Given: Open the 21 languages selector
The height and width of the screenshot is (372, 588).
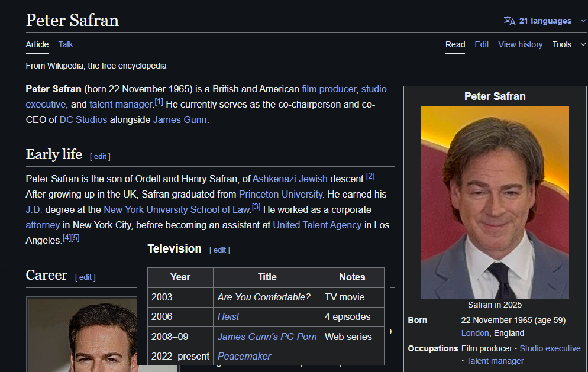Looking at the screenshot, I should [x=545, y=21].
